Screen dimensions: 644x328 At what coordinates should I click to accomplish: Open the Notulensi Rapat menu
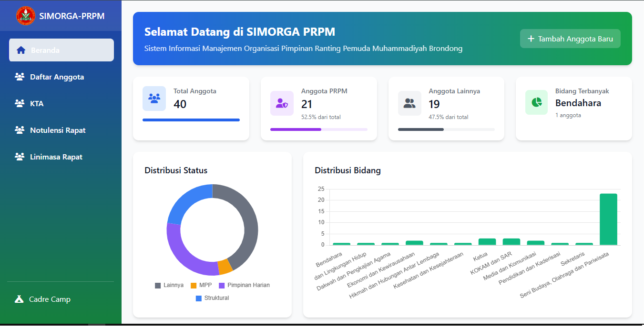58,130
